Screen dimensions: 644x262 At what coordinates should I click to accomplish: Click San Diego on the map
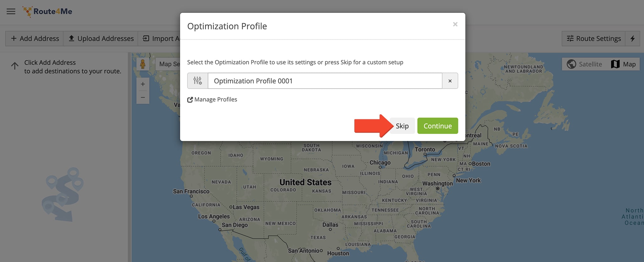[x=235, y=225]
